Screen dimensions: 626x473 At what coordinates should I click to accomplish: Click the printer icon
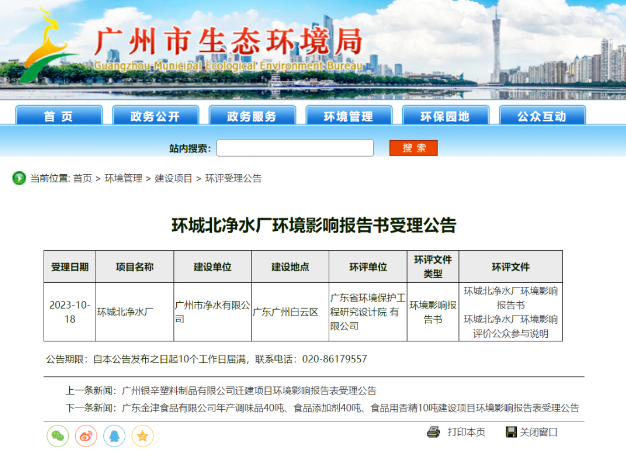point(433,432)
